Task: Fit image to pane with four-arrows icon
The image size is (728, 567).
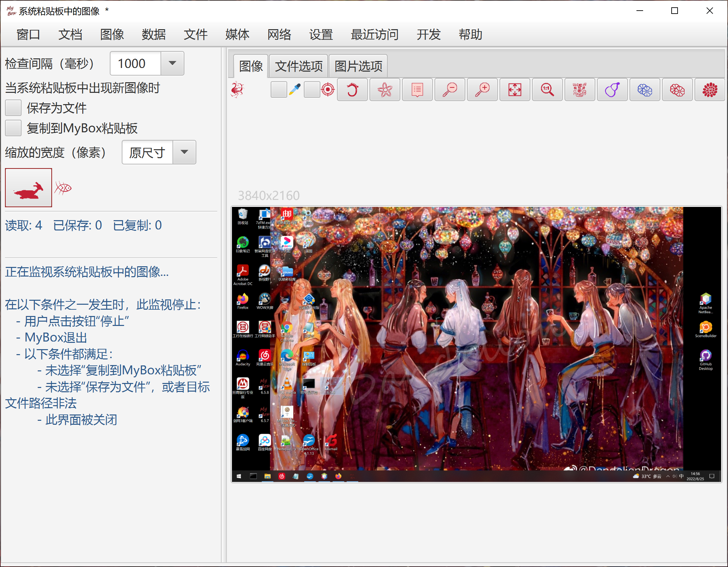Action: point(515,90)
